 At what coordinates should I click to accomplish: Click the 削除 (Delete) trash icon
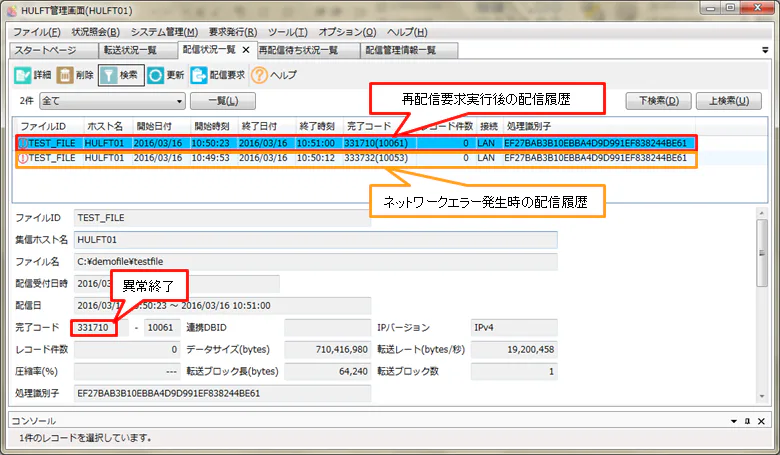tap(65, 75)
